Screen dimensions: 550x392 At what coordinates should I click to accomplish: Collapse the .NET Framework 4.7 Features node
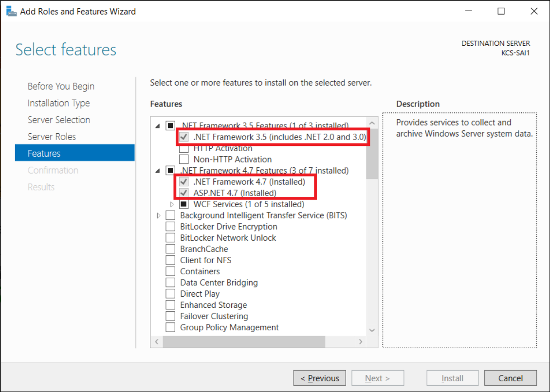pos(158,171)
